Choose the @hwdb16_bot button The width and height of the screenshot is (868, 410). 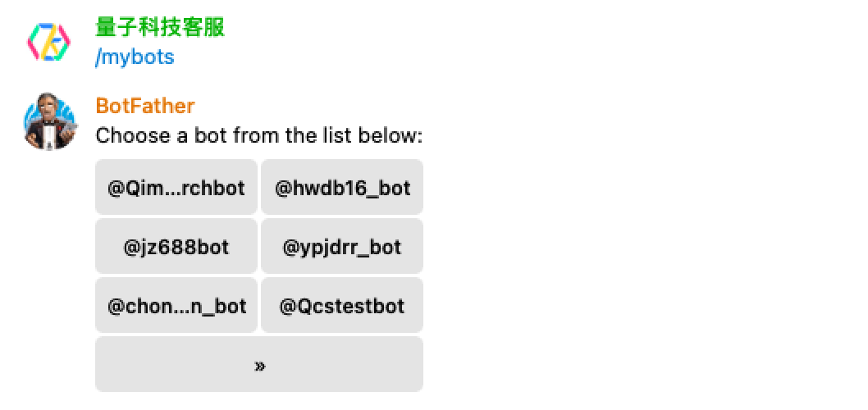pyautogui.click(x=342, y=188)
